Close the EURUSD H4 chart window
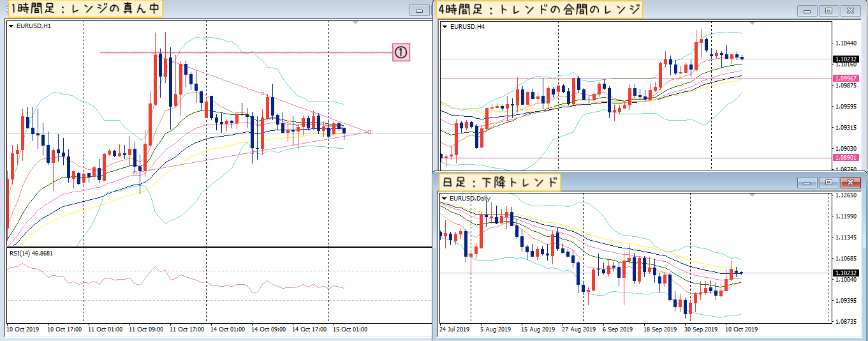The width and height of the screenshot is (868, 341). (850, 11)
